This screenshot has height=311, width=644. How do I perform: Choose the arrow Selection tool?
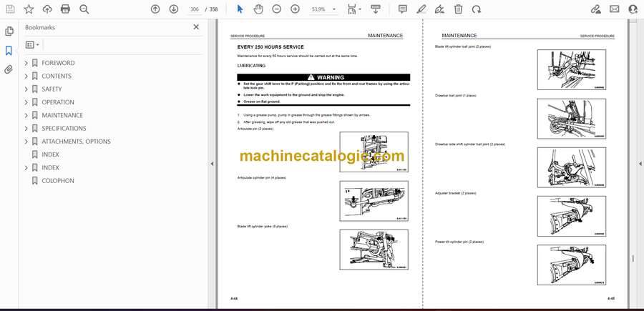pyautogui.click(x=240, y=9)
